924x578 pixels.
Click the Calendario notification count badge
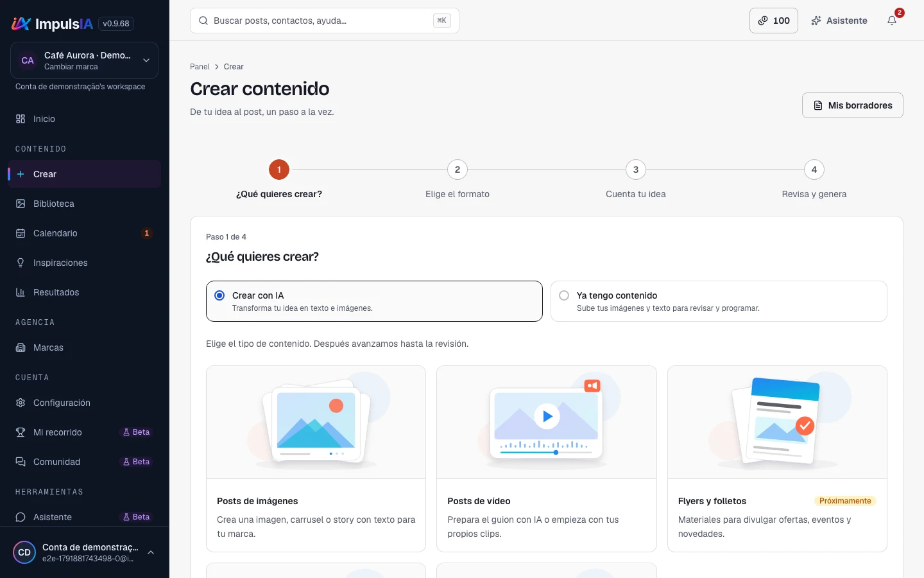147,233
